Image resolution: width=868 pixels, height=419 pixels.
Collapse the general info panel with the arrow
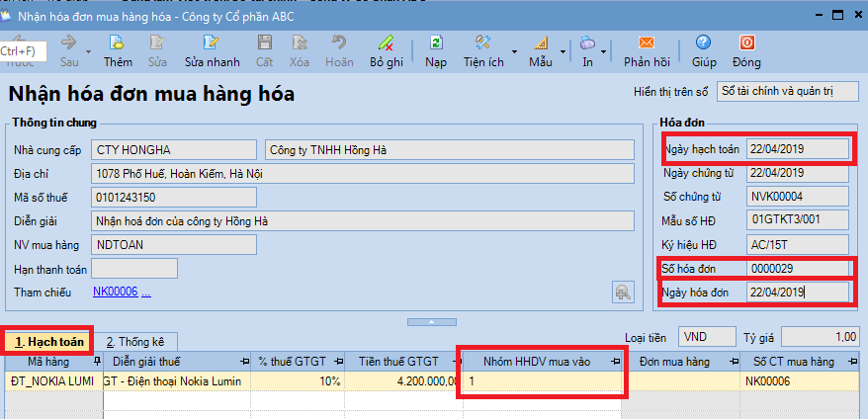[433, 321]
